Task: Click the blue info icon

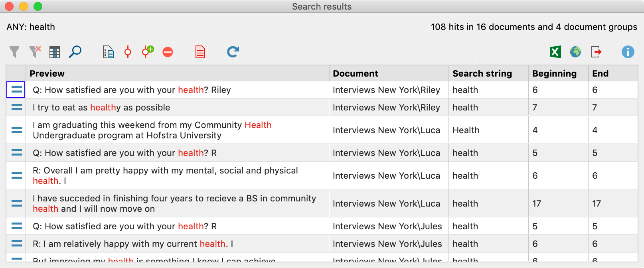Action: [627, 52]
